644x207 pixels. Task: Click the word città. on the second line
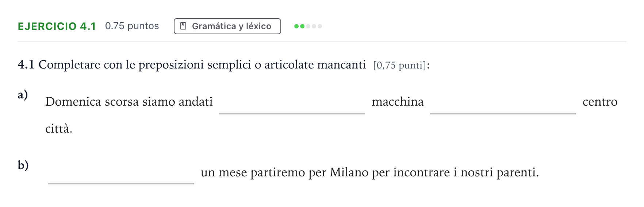tap(59, 129)
